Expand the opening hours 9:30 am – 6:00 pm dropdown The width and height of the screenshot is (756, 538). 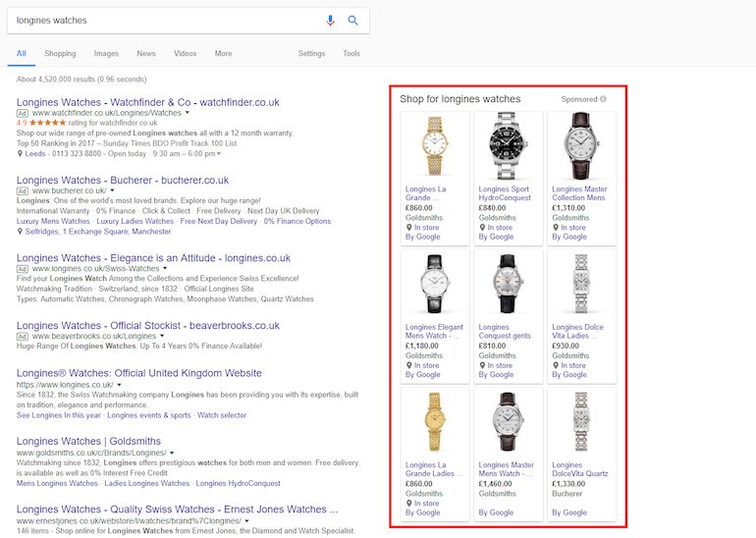click(x=219, y=153)
